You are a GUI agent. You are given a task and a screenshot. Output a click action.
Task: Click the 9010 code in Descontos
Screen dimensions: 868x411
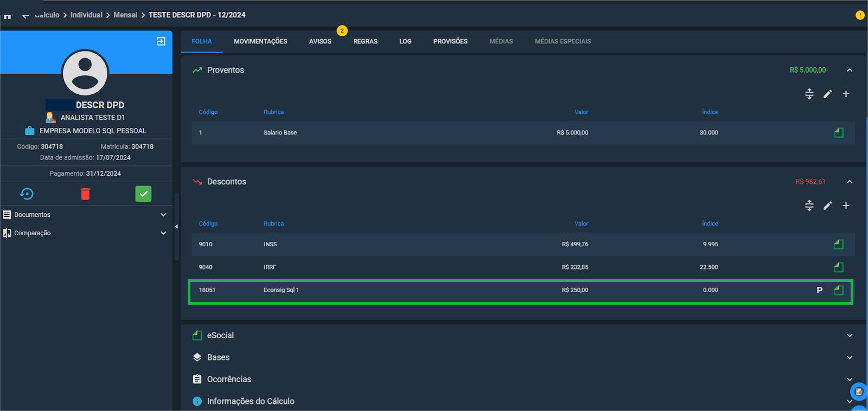(x=206, y=245)
